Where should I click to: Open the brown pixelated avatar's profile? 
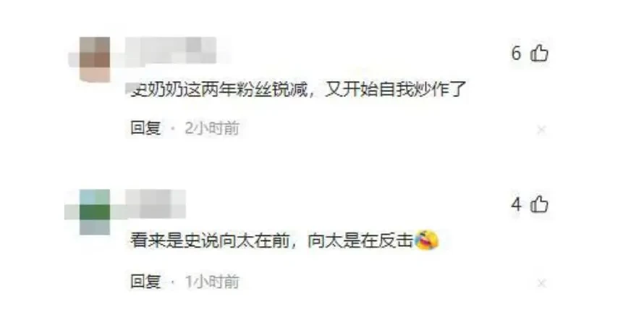[x=95, y=60]
